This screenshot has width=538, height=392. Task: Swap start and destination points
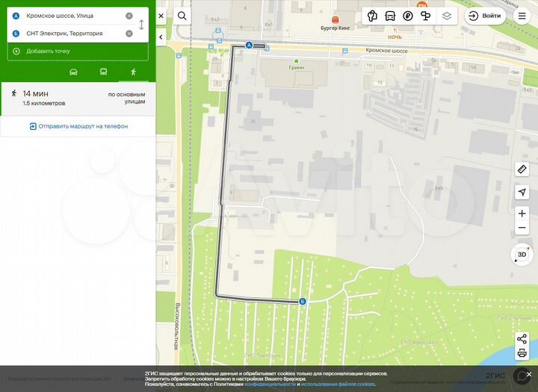tap(141, 25)
